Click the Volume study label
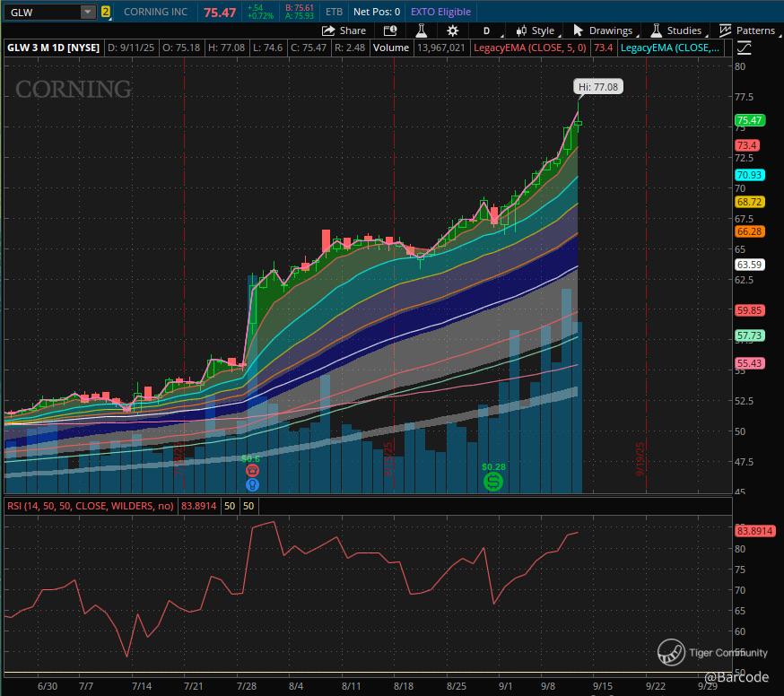 (x=391, y=48)
